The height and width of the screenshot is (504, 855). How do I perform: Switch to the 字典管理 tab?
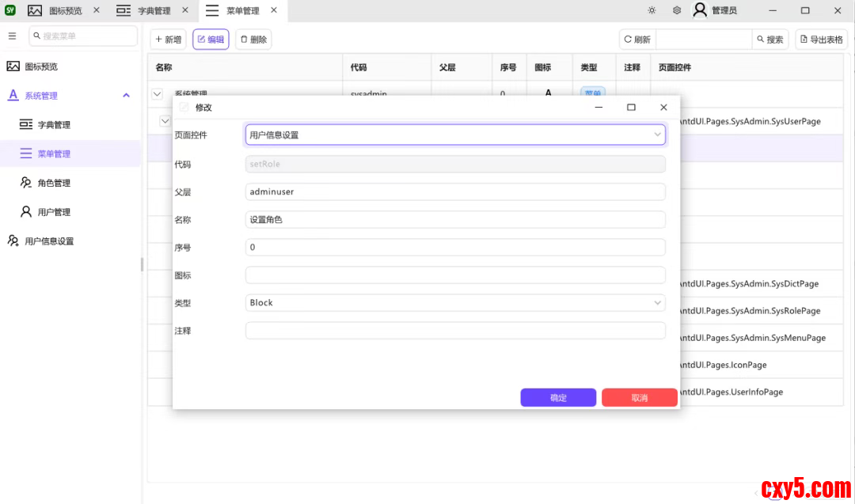pyautogui.click(x=153, y=11)
